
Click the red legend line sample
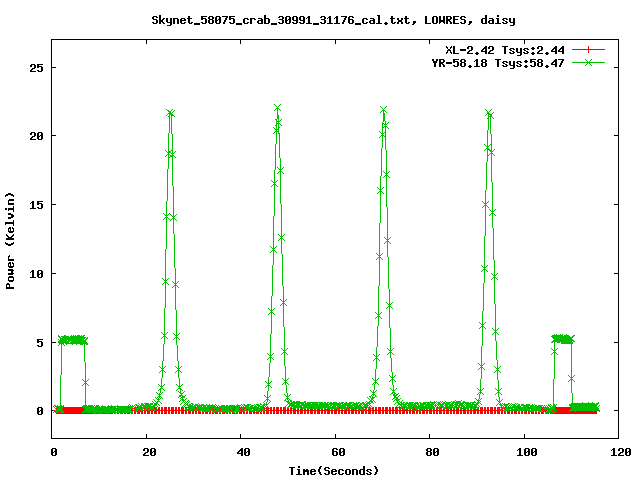coord(588,50)
